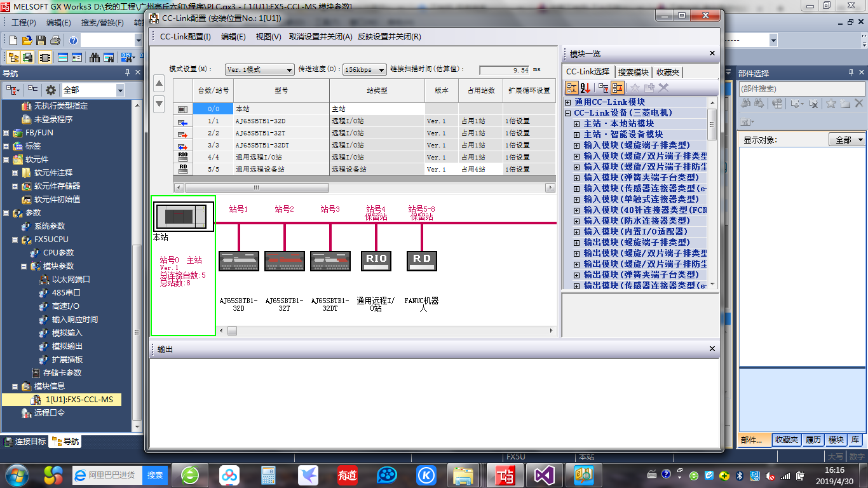Open the binoculars Find device icon
868x488 pixels.
pyautogui.click(x=95, y=57)
